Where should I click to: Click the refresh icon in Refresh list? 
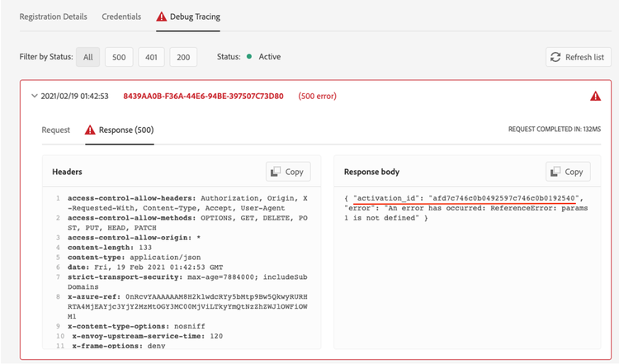[x=557, y=57]
